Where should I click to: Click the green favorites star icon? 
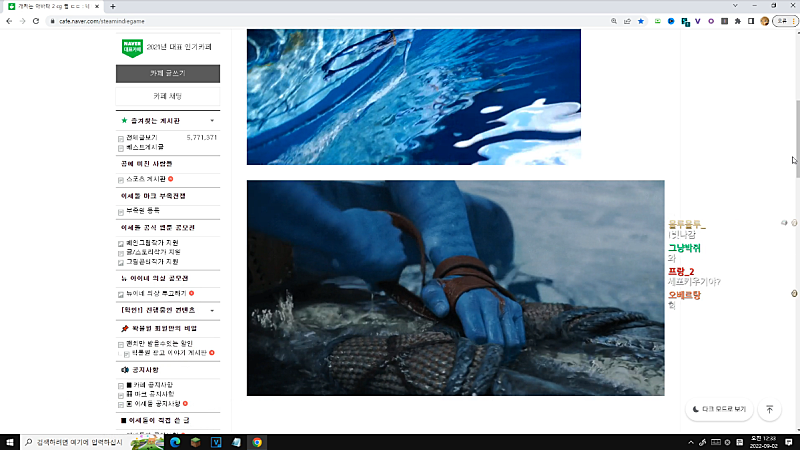pyautogui.click(x=124, y=121)
